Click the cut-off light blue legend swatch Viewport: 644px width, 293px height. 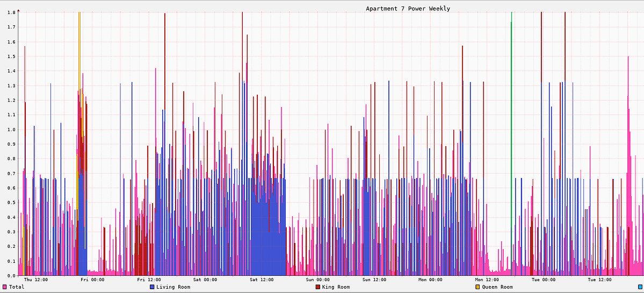pos(640,287)
